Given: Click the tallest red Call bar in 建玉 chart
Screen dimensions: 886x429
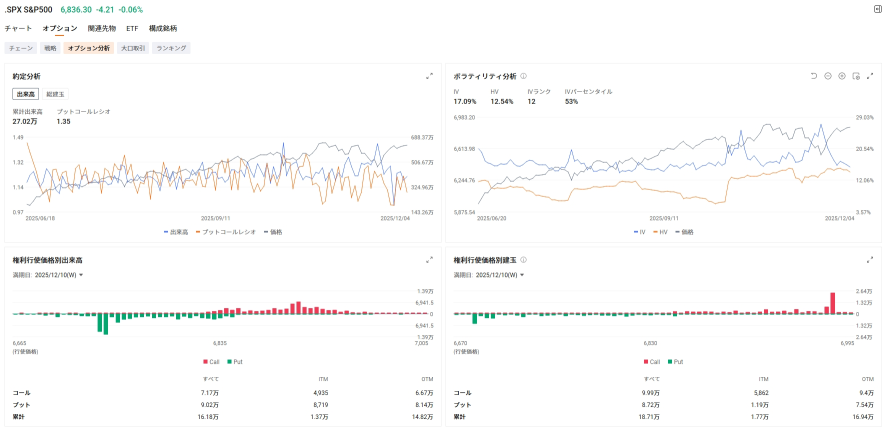Looking at the screenshot, I should point(832,303).
